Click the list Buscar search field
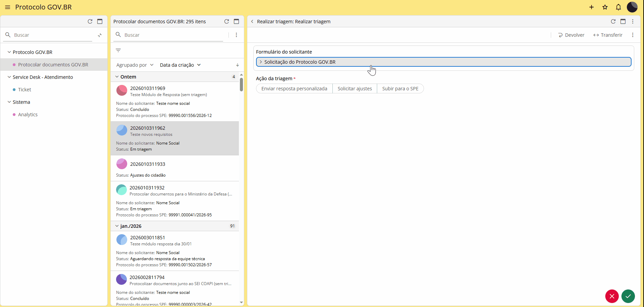This screenshot has height=307, width=644. click(x=168, y=35)
